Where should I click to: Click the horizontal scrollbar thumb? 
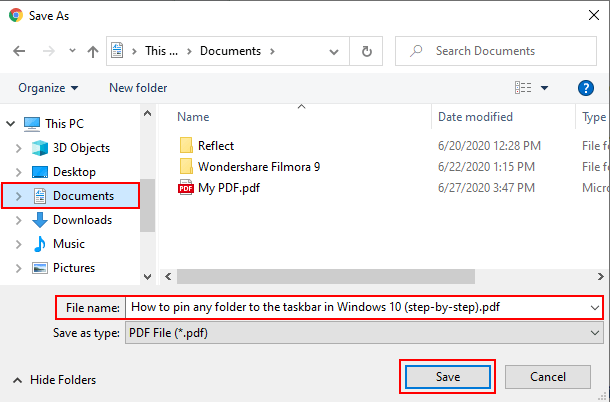pyautogui.click(x=326, y=277)
